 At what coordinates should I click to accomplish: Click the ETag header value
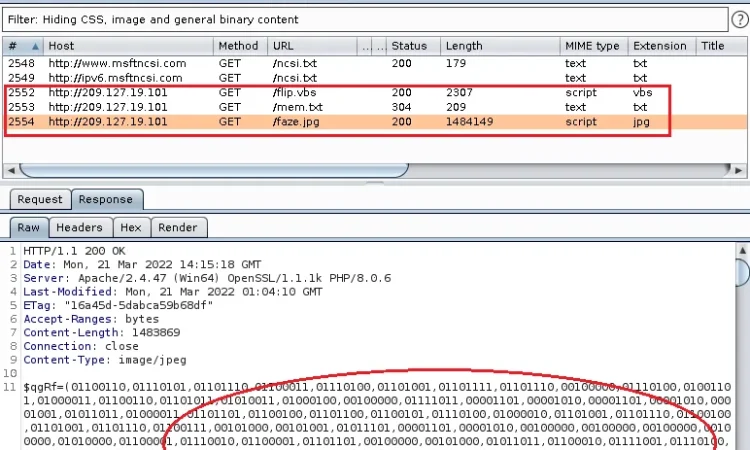(x=139, y=305)
